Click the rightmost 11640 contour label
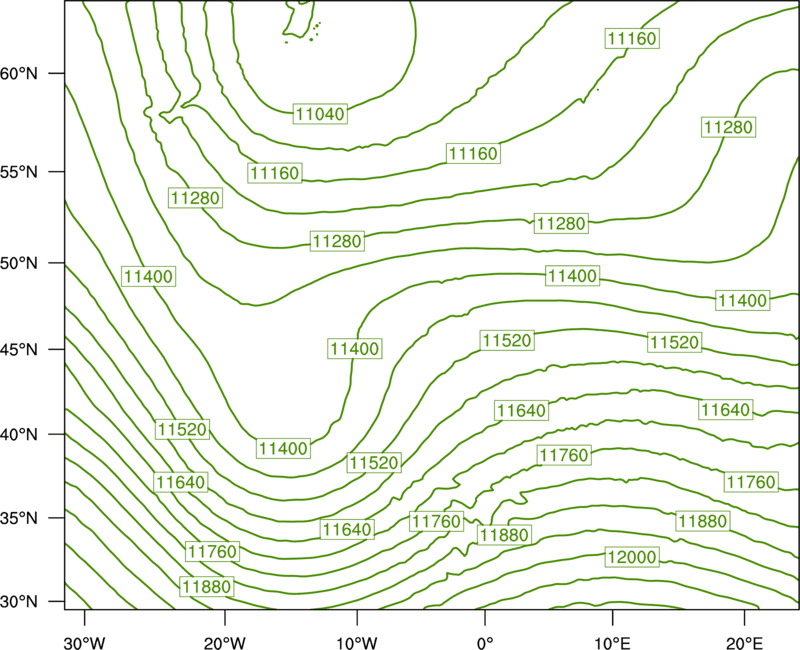 [725, 409]
